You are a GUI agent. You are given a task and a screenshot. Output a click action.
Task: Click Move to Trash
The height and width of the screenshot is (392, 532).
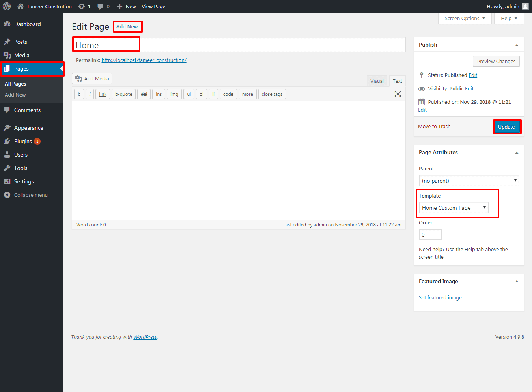click(434, 127)
